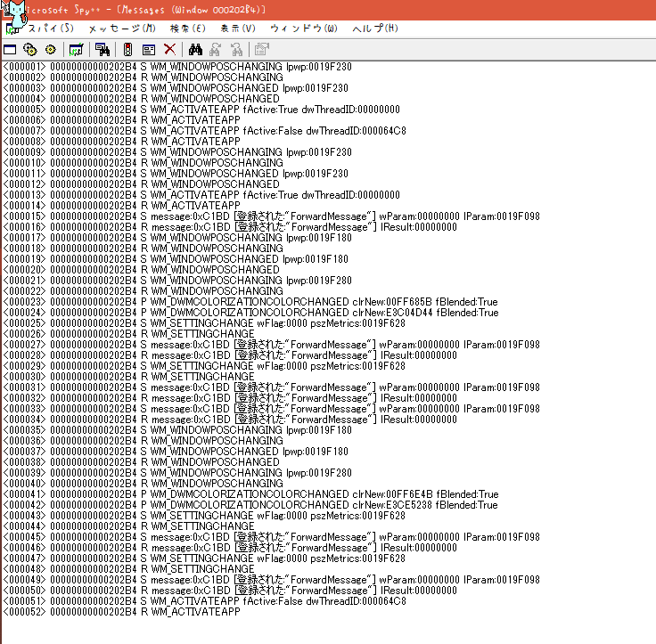Open the 表示(V) menu
The width and height of the screenshot is (656, 644).
(x=238, y=29)
